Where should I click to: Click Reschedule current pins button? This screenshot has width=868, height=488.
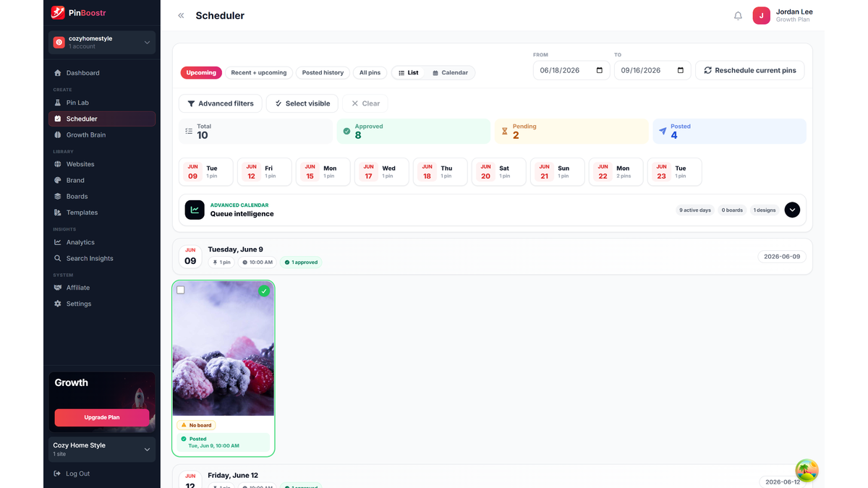750,70
